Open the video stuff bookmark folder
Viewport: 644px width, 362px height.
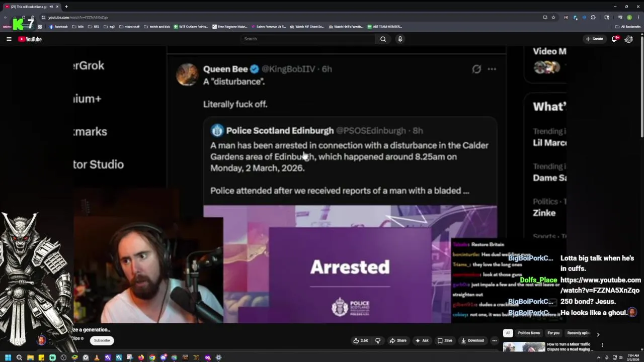coord(129,27)
